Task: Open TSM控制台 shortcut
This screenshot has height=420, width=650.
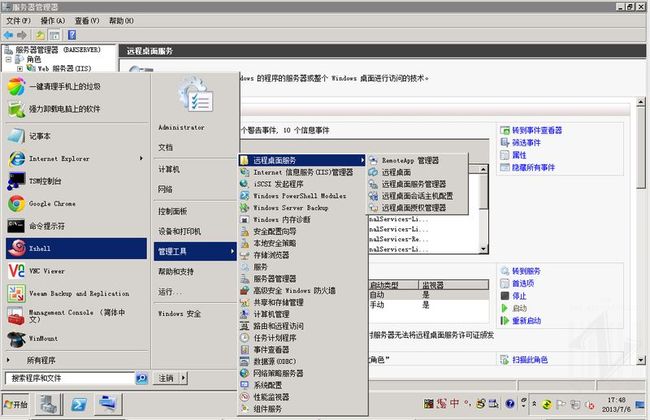Action: pyautogui.click(x=77, y=181)
